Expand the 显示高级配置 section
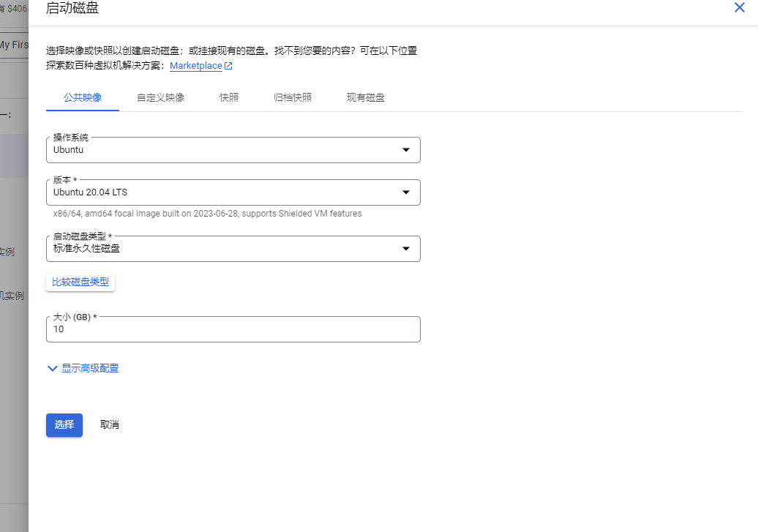Viewport: 758px width, 532px height. 89,369
